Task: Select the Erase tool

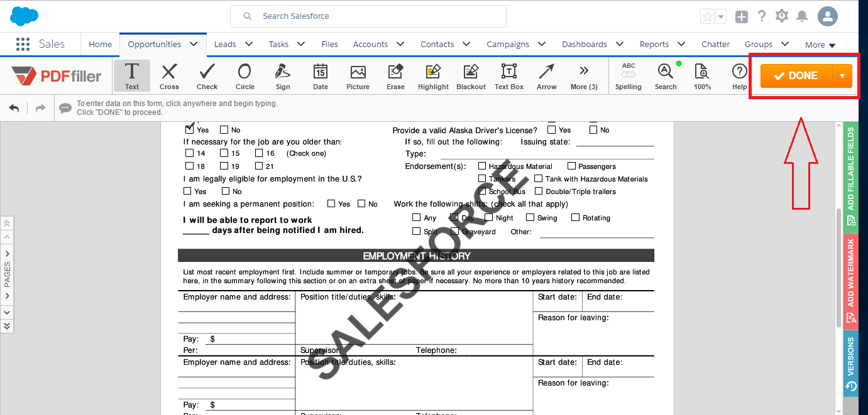Action: pos(395,76)
